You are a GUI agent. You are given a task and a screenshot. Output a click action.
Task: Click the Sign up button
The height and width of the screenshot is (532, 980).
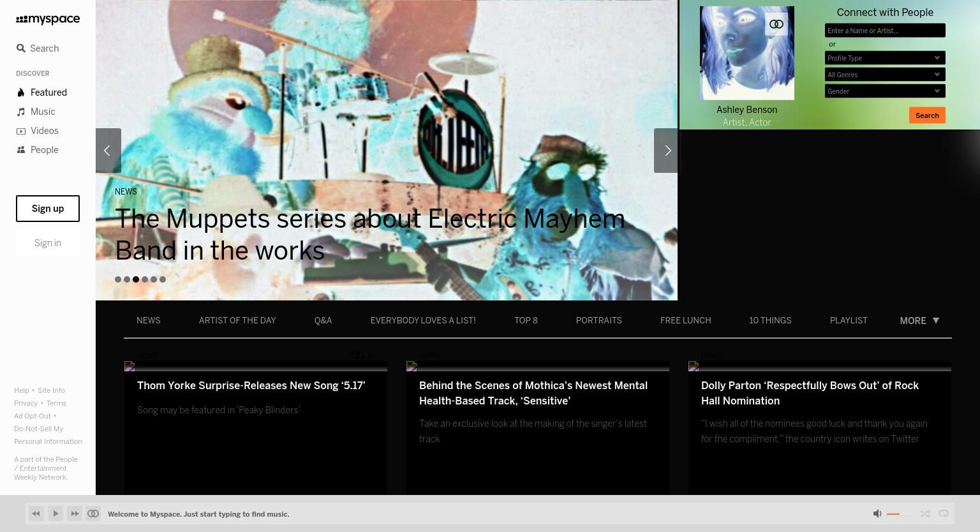tap(48, 209)
